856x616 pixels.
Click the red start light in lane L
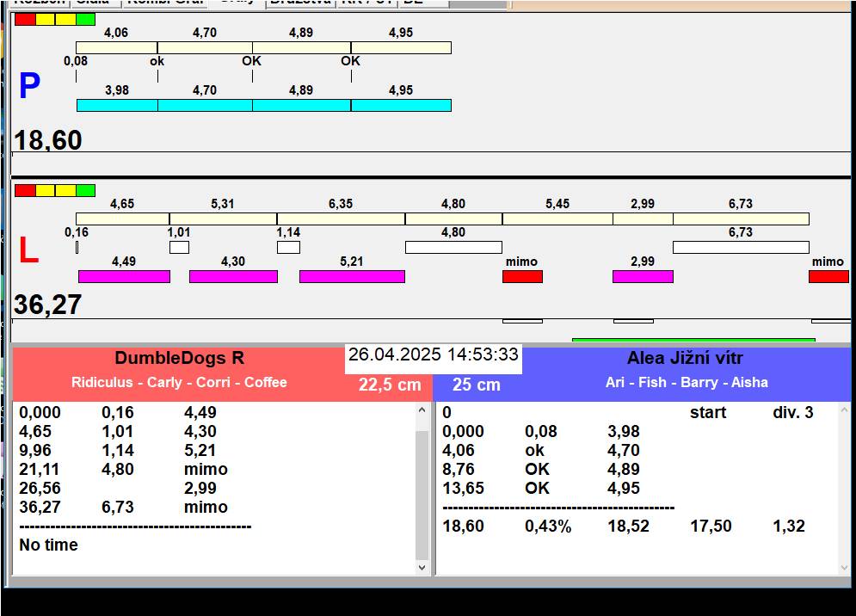point(25,190)
